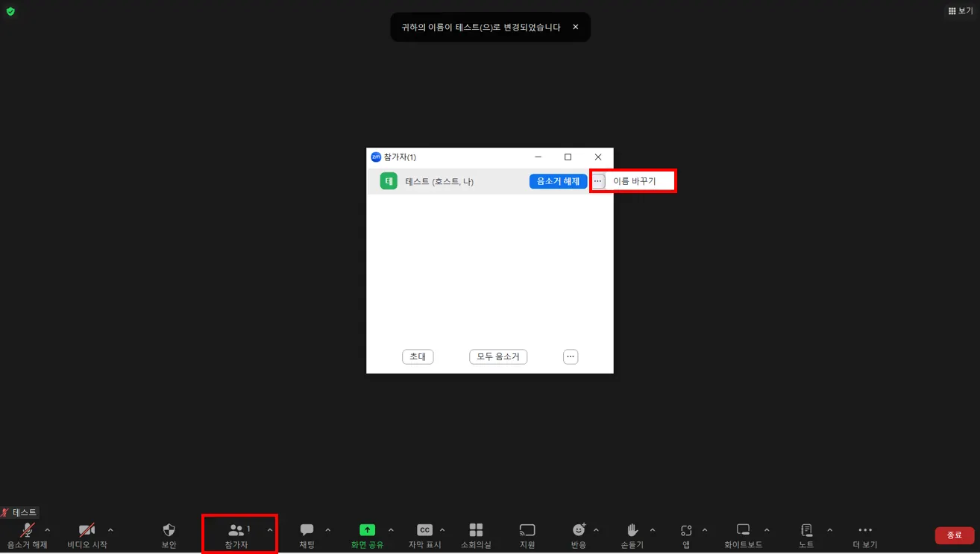
Task: Open the 노트 notes icon
Action: [x=806, y=535]
